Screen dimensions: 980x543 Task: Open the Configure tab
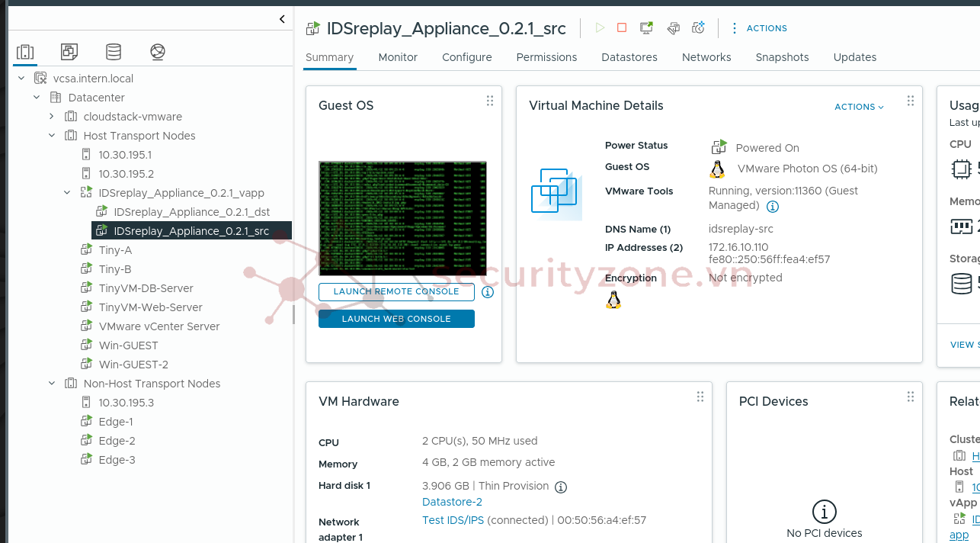coord(466,57)
